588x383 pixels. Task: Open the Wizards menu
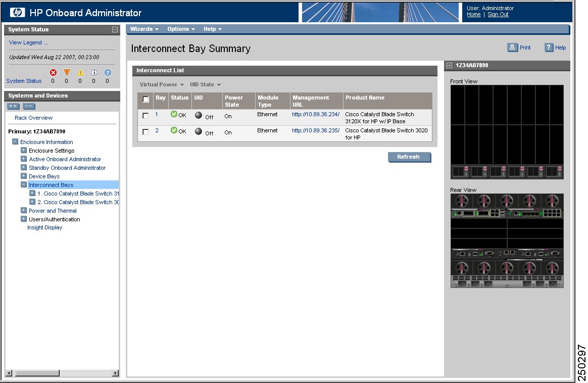click(x=144, y=29)
